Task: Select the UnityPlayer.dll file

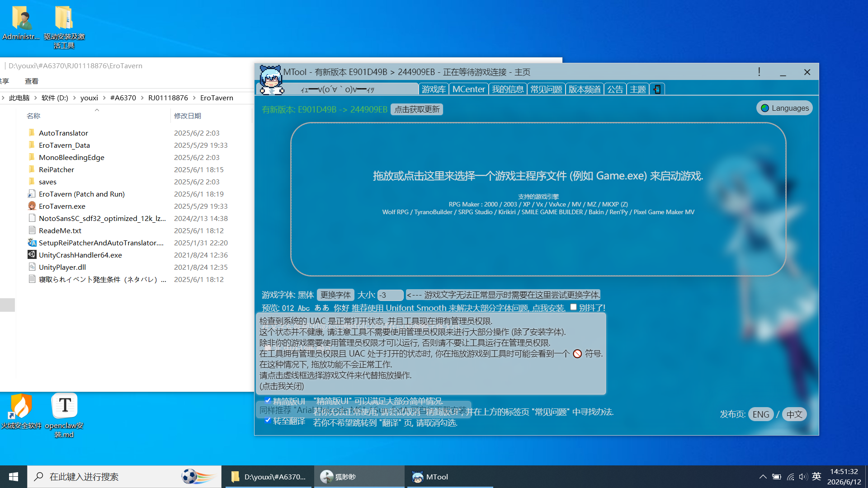Action: pyautogui.click(x=62, y=267)
